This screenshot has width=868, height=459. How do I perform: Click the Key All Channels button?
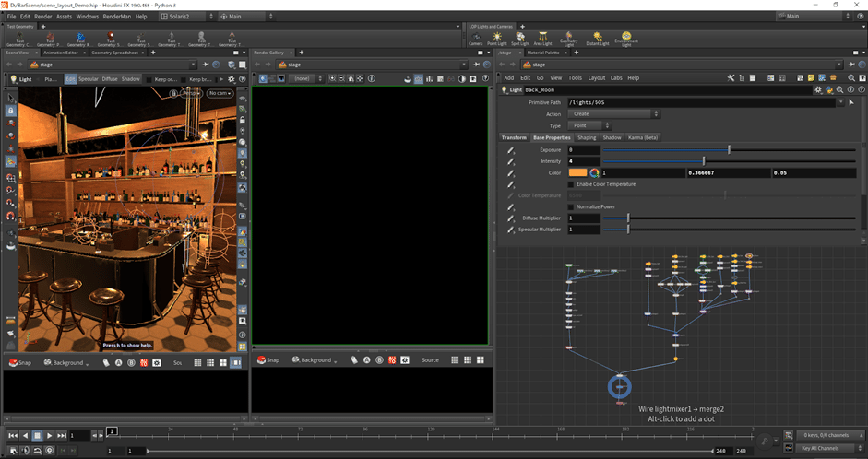click(x=819, y=448)
